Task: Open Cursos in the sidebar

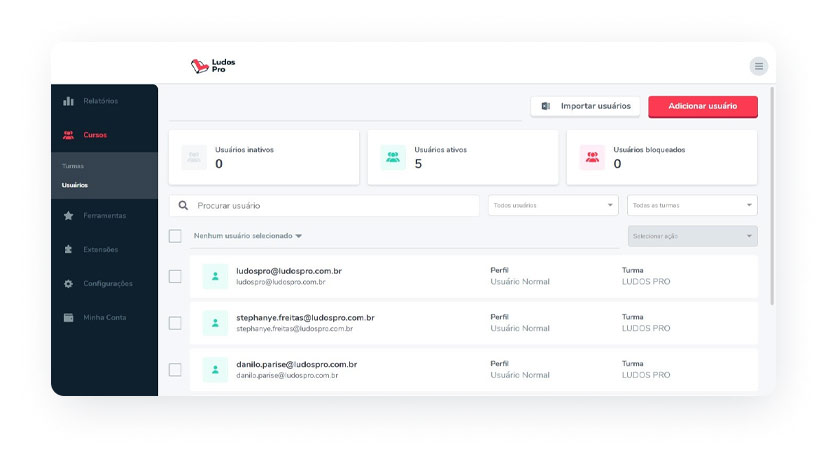Action: (x=95, y=135)
